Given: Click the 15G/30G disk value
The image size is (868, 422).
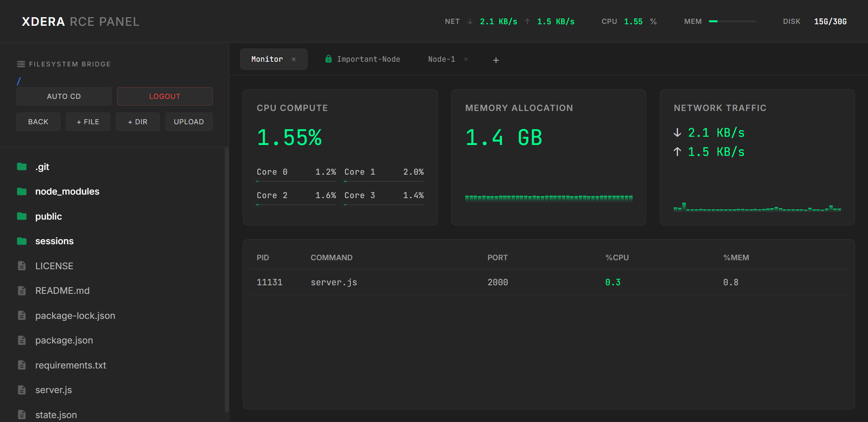Looking at the screenshot, I should tap(830, 21).
